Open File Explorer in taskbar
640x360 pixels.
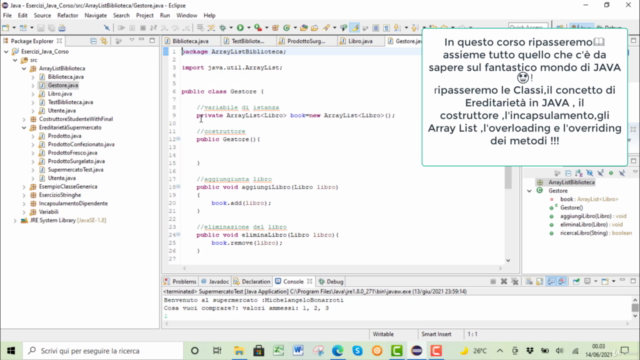(x=239, y=351)
